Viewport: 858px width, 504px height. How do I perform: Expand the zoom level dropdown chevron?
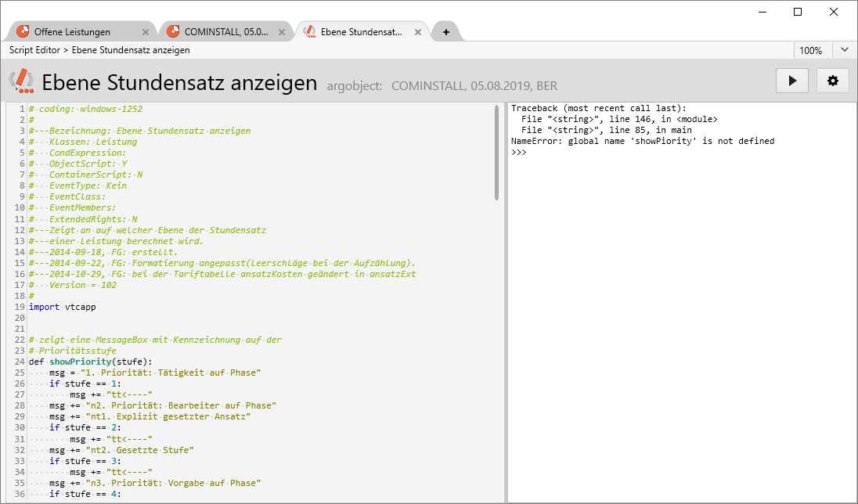(x=844, y=50)
